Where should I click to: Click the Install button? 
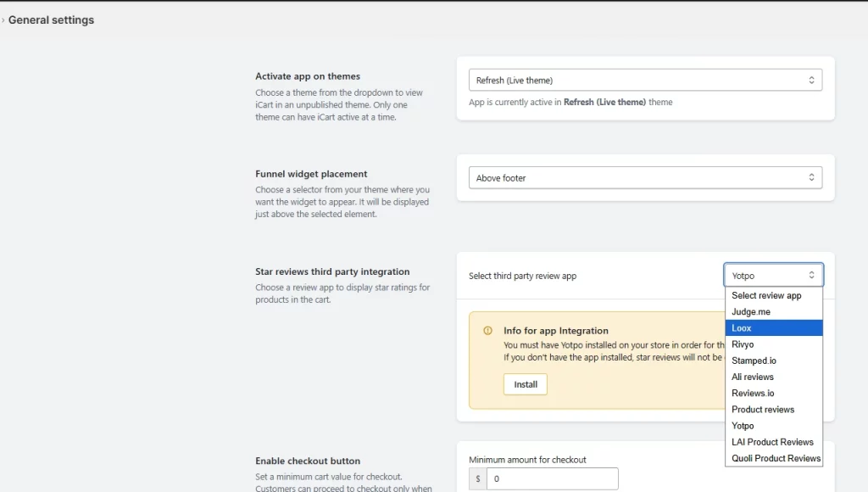point(526,384)
